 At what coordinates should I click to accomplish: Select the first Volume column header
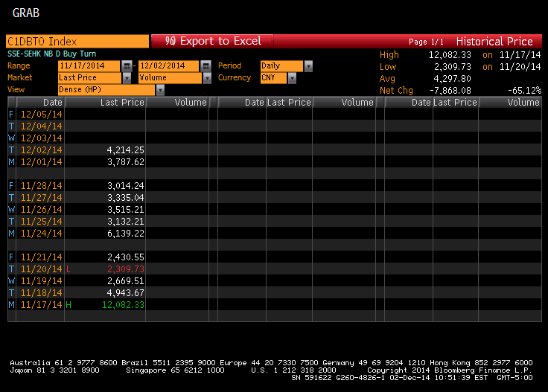click(177, 102)
